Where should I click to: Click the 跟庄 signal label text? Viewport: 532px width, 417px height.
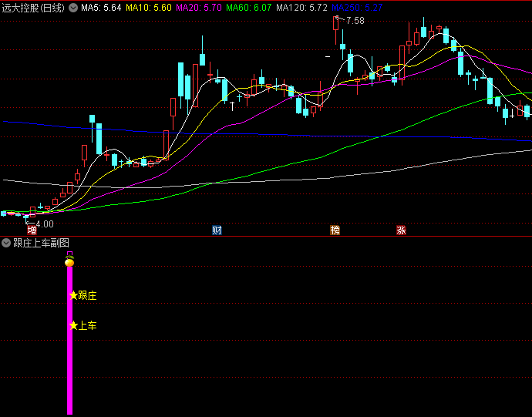pyautogui.click(x=88, y=295)
